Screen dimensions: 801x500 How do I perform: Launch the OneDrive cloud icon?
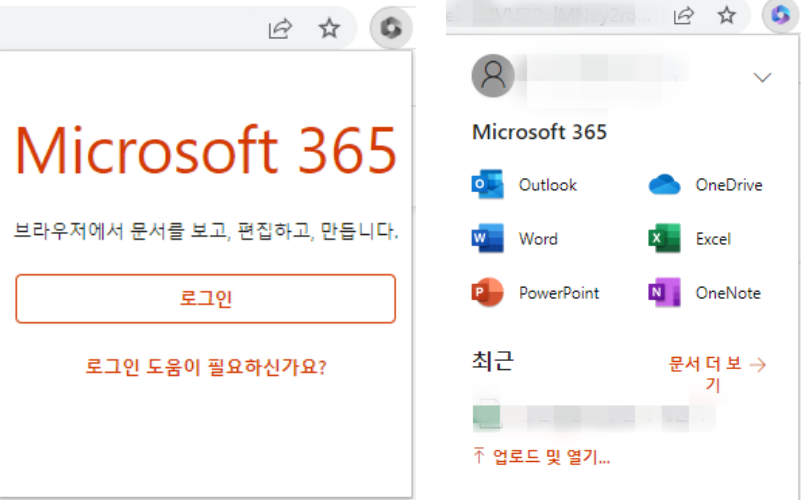click(664, 184)
